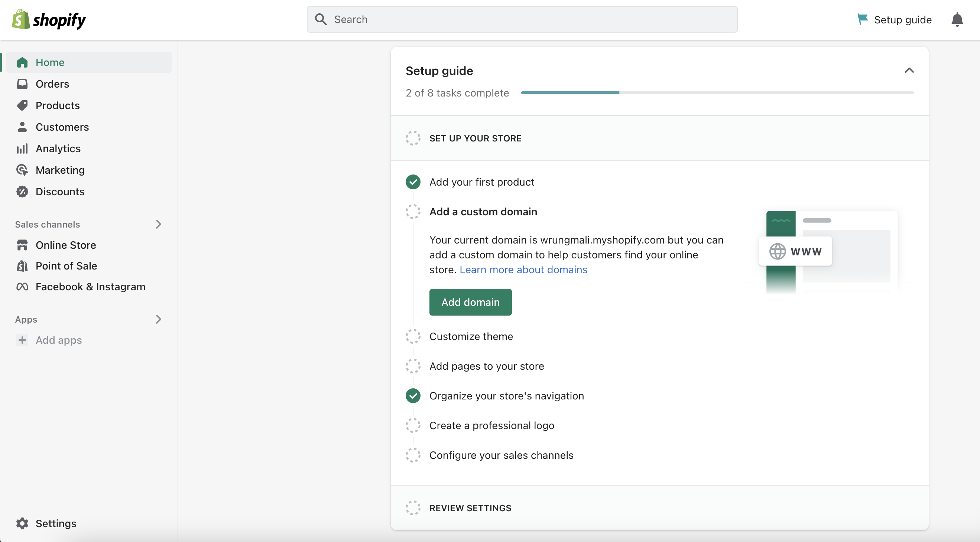The width and height of the screenshot is (980, 542).
Task: Click the Shopify logo
Action: point(49,19)
